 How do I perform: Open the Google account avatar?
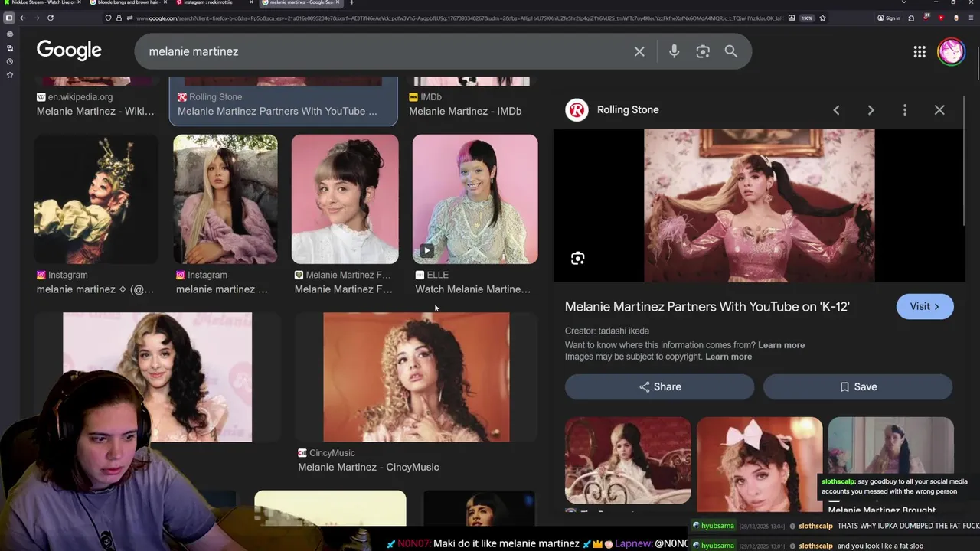[x=952, y=51]
